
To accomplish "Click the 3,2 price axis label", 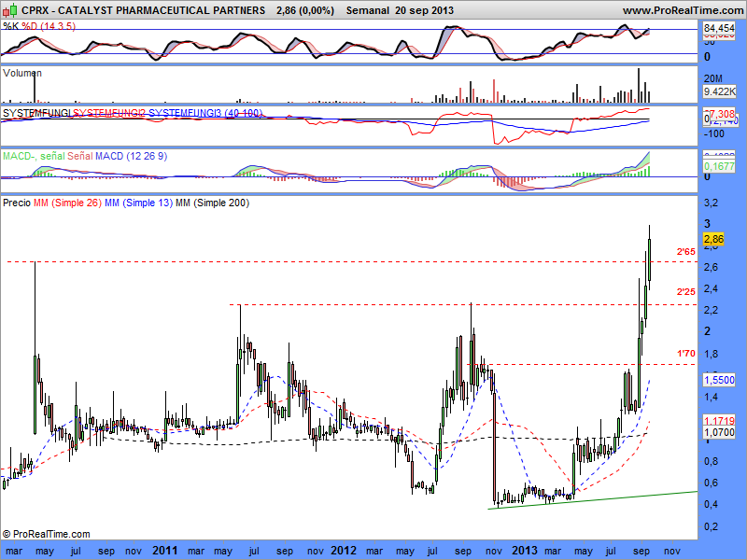I will [x=711, y=203].
